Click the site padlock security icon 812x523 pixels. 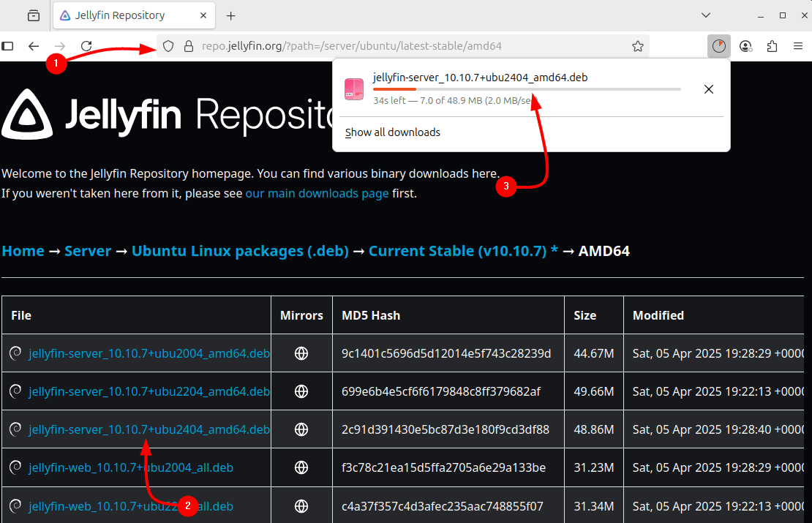[187, 46]
